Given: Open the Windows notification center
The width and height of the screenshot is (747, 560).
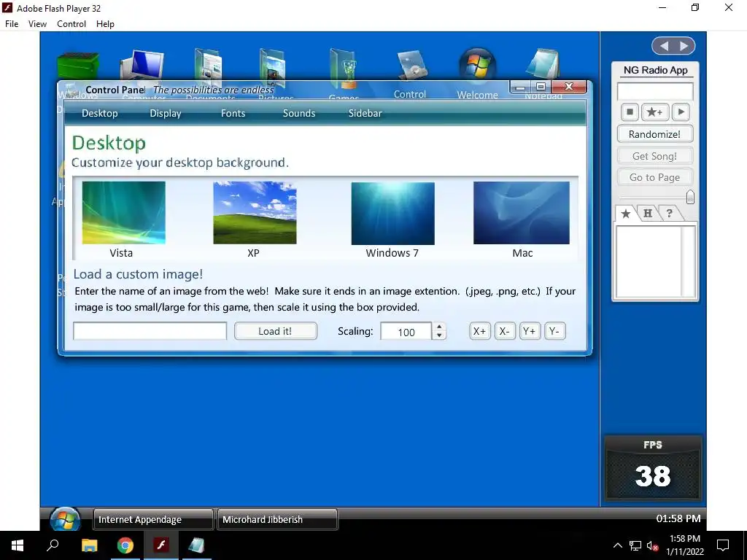Looking at the screenshot, I should tap(723, 545).
